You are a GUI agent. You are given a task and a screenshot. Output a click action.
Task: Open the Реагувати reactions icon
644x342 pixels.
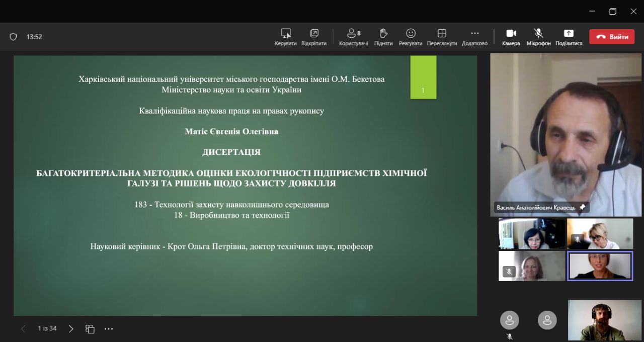point(411,34)
